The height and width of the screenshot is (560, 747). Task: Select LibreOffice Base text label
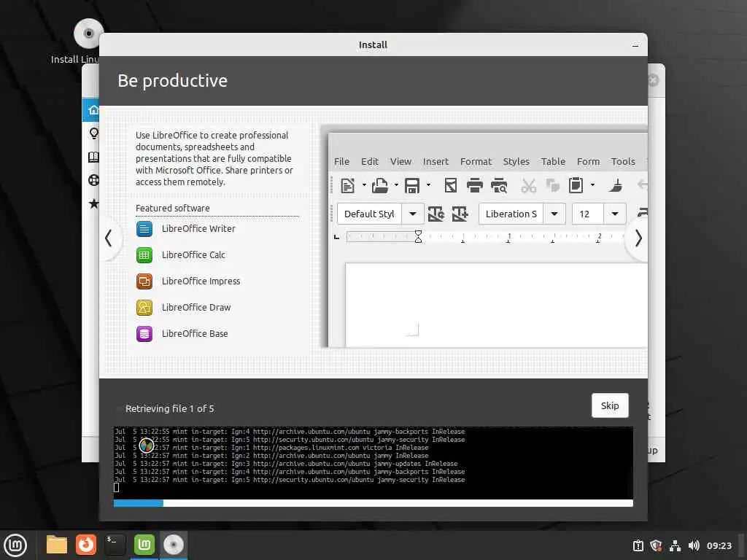[x=194, y=333]
